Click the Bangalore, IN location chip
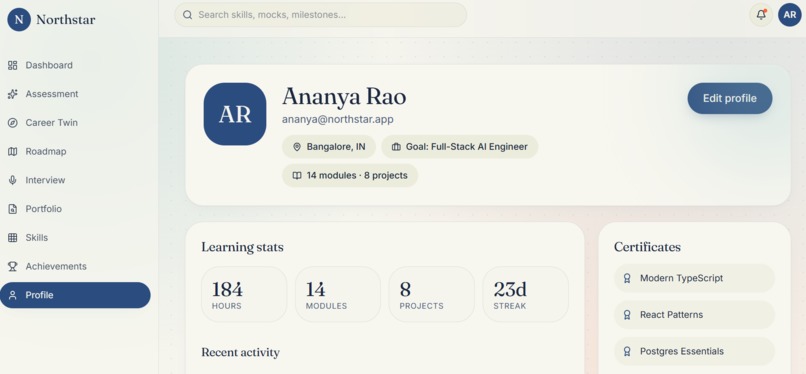The image size is (806, 374). tap(329, 147)
